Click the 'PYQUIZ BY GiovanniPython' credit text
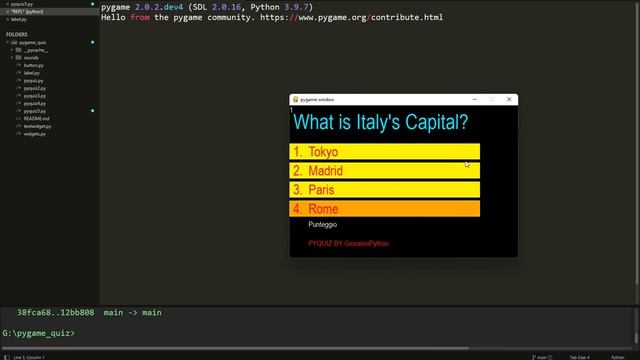This screenshot has width=640, height=360. click(349, 244)
